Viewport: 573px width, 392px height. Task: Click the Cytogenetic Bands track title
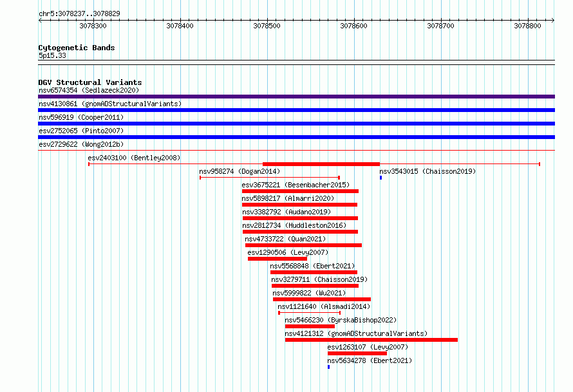pyautogui.click(x=77, y=48)
